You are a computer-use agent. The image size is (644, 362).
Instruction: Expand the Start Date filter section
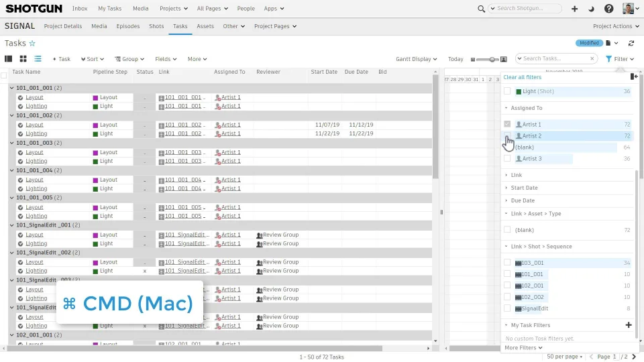coord(524,188)
